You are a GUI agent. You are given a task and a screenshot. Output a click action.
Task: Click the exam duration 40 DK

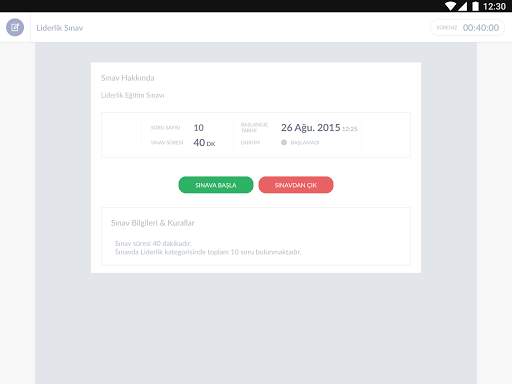tap(204, 143)
